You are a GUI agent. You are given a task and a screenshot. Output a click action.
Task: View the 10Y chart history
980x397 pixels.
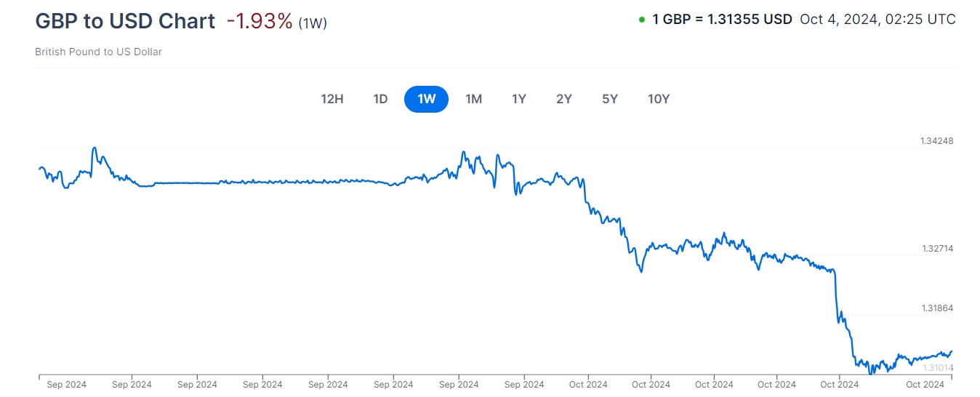659,99
